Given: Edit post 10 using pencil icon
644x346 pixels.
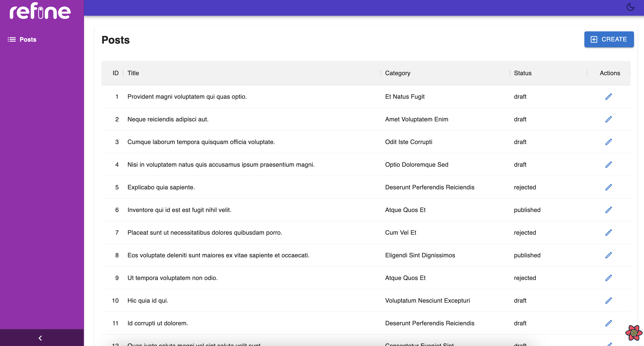Looking at the screenshot, I should point(609,300).
